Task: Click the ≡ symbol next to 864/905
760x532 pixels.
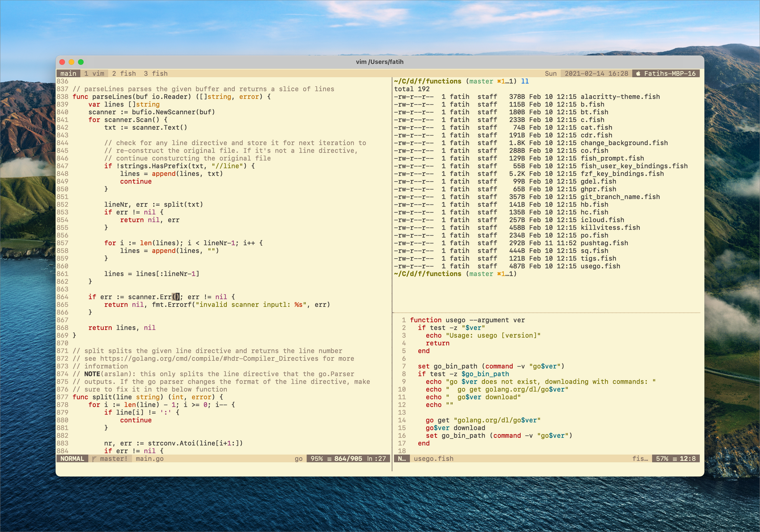Action: tap(329, 458)
